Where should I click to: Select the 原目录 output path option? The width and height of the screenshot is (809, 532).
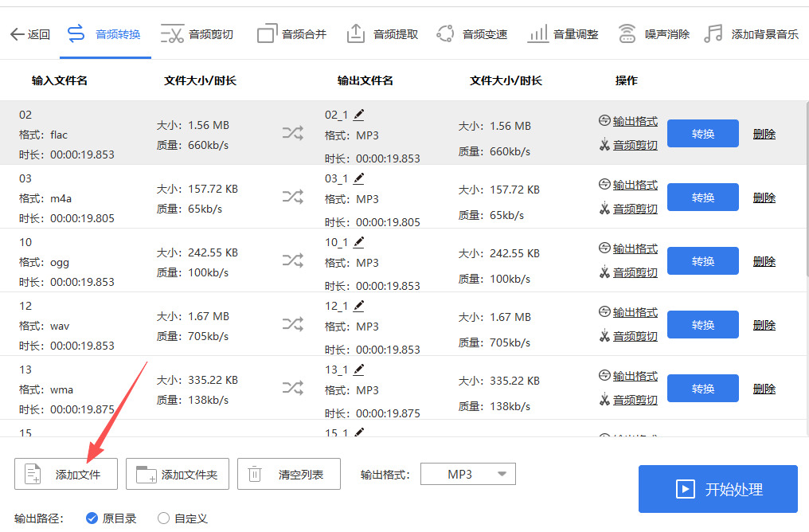[x=111, y=518]
